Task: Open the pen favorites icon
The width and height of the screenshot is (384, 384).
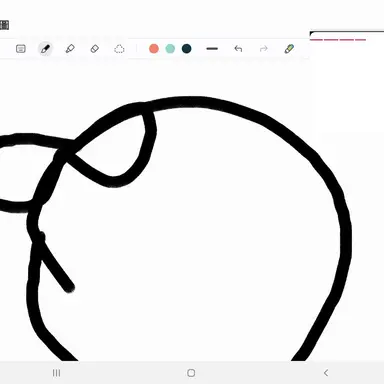Action: pyautogui.click(x=289, y=49)
